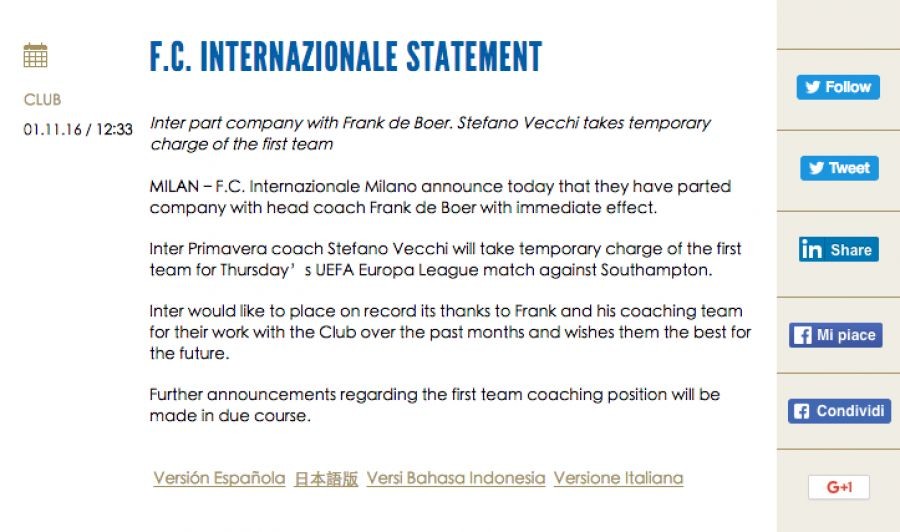
Task: Click the MILAN dateline word
Action: [x=174, y=187]
